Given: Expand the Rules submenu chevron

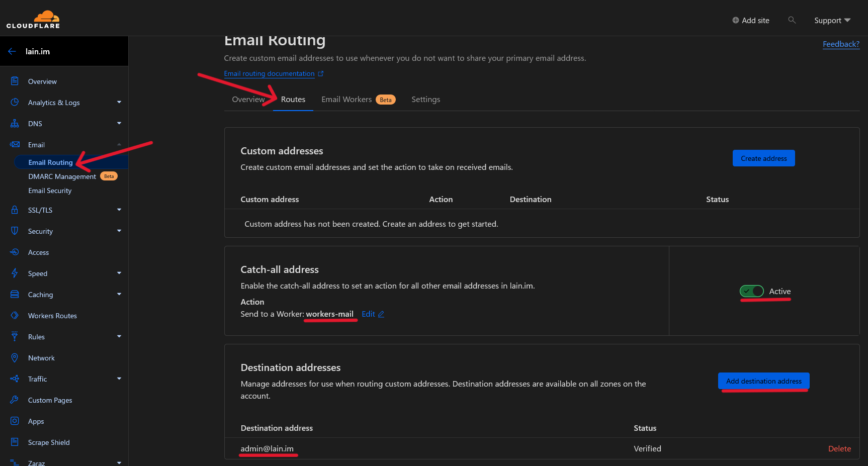Looking at the screenshot, I should 119,336.
